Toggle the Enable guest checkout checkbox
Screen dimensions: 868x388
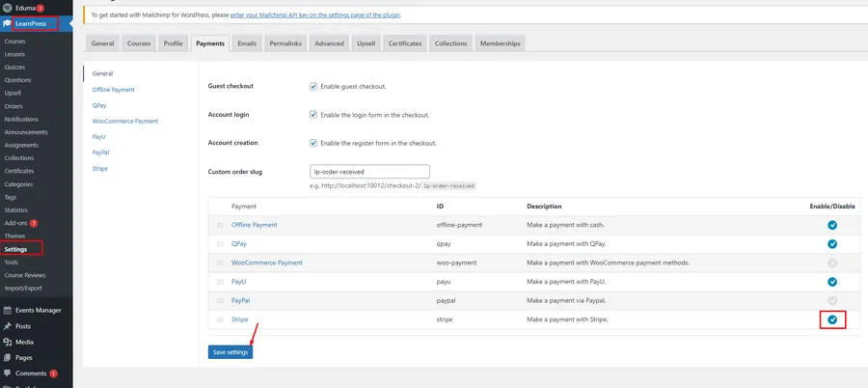(x=313, y=86)
